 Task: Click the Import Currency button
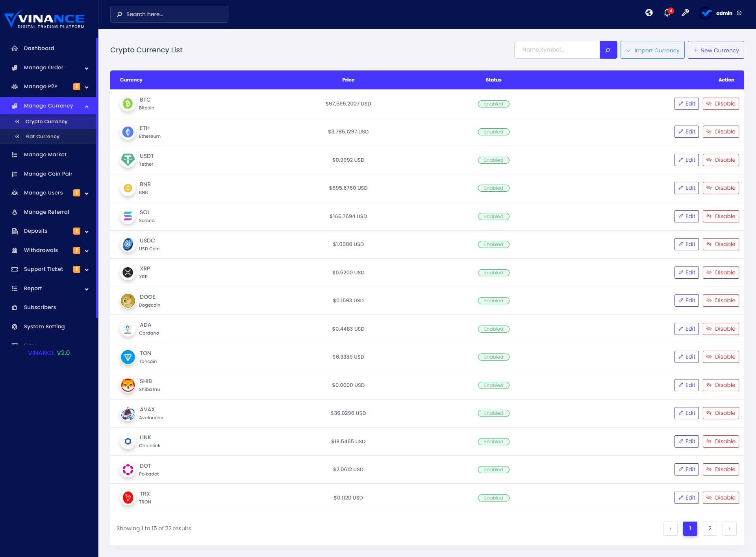coord(652,50)
